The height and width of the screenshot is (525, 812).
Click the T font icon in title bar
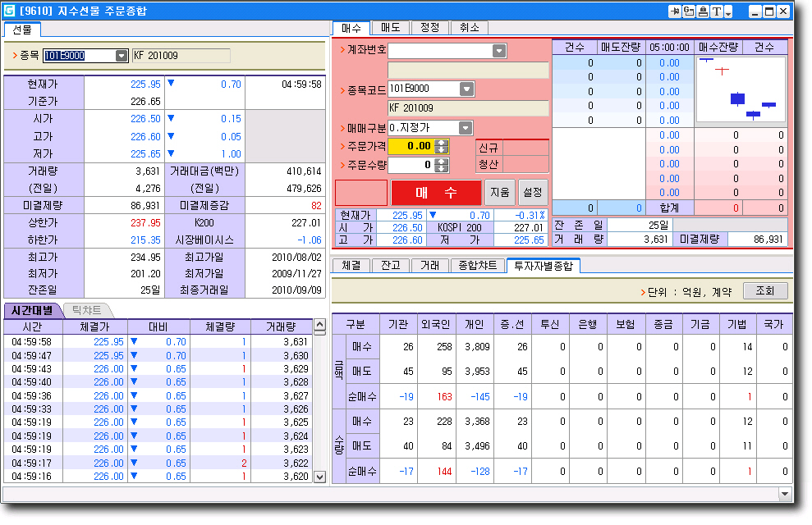pyautogui.click(x=717, y=11)
